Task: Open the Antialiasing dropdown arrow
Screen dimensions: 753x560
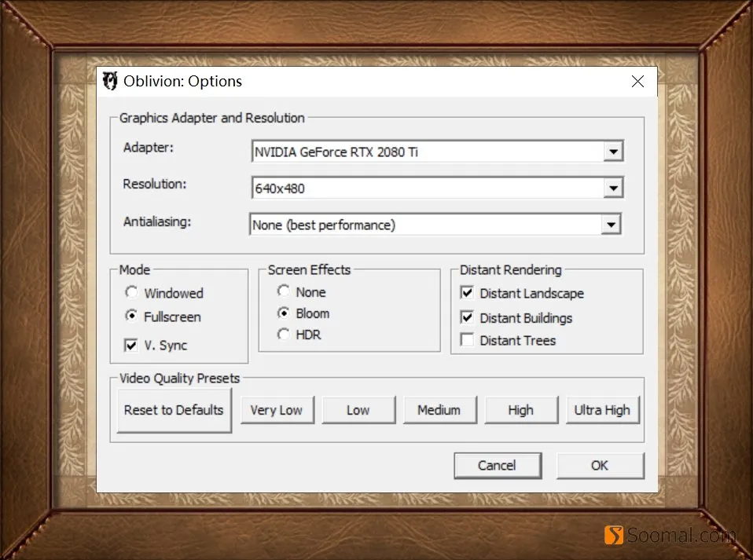Action: pyautogui.click(x=611, y=225)
